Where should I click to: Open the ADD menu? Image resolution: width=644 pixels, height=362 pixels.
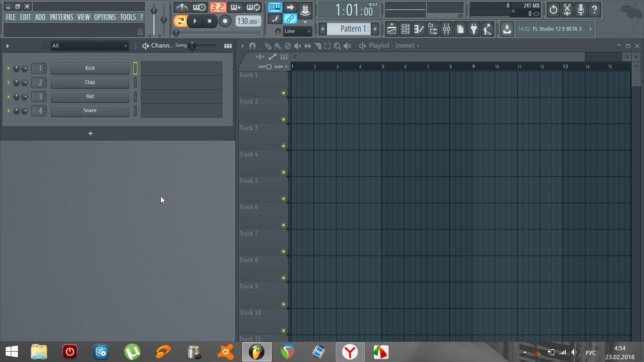tap(40, 17)
